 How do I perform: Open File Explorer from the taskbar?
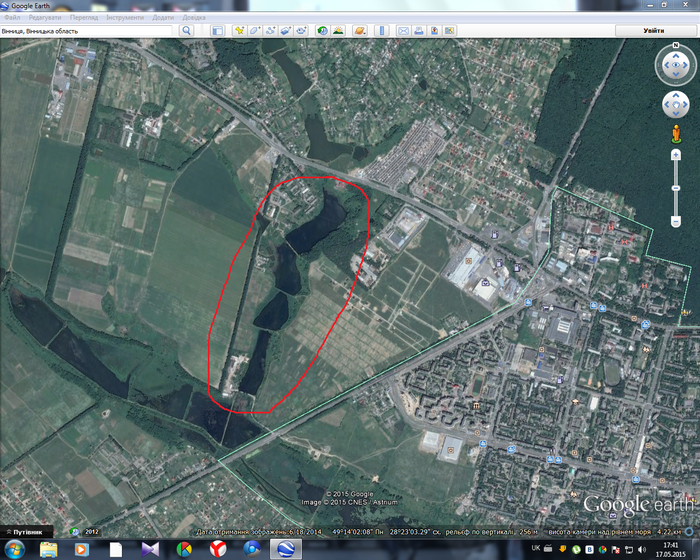[x=48, y=549]
